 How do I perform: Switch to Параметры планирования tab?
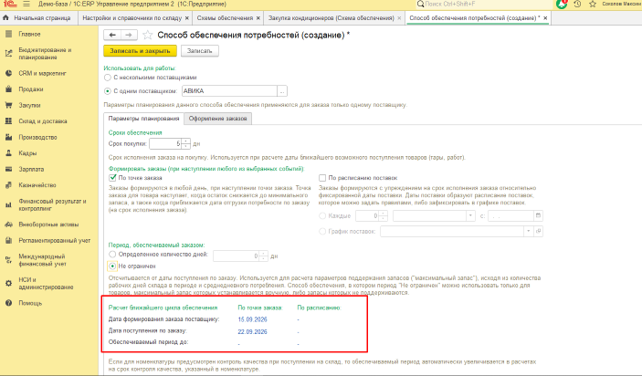coord(144,118)
